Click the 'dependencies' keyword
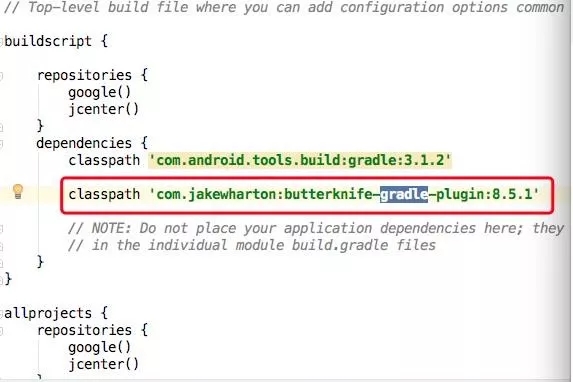 [x=84, y=143]
